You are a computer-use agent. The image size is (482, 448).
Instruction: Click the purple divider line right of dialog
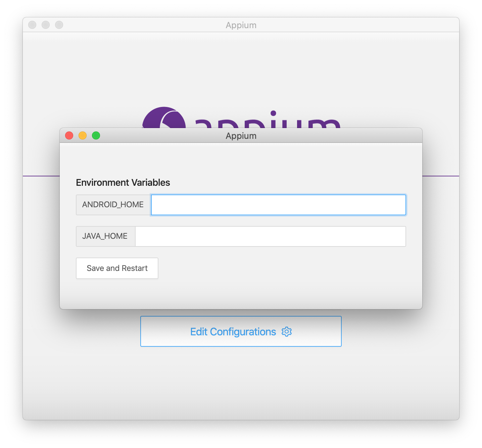pyautogui.click(x=441, y=176)
